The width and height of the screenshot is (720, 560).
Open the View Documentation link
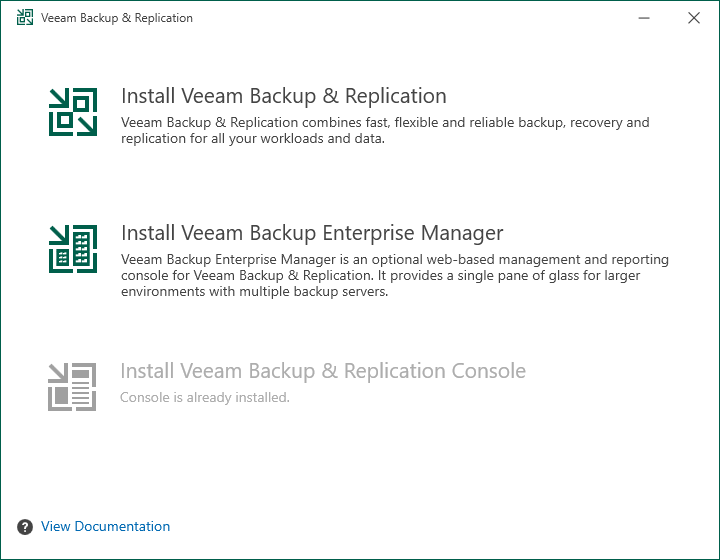pos(106,526)
